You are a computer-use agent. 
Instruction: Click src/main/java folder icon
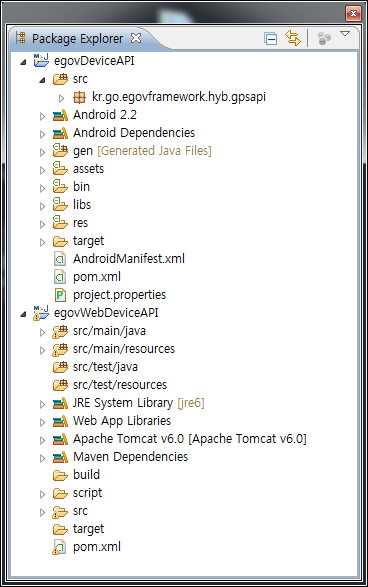pyautogui.click(x=60, y=331)
